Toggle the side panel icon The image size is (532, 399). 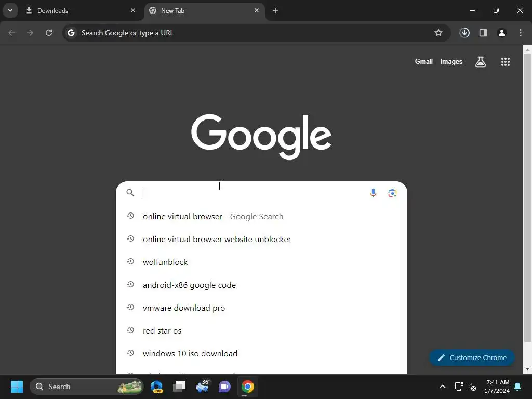click(483, 33)
